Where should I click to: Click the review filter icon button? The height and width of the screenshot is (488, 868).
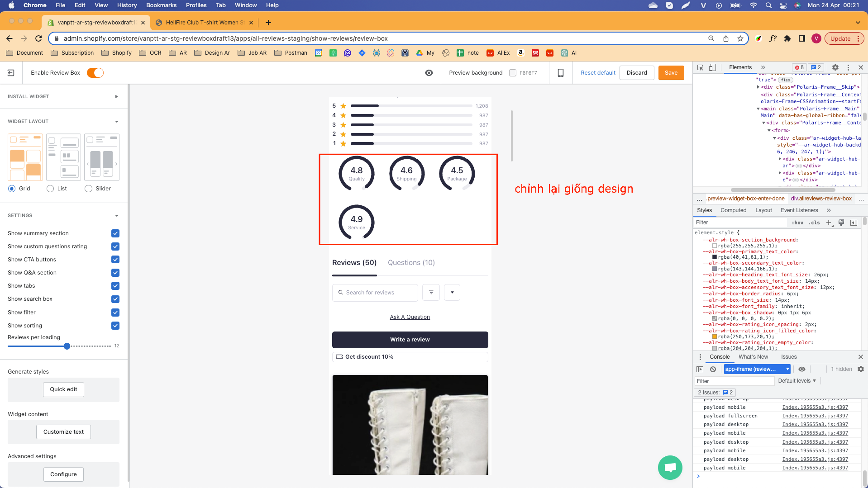(x=431, y=293)
